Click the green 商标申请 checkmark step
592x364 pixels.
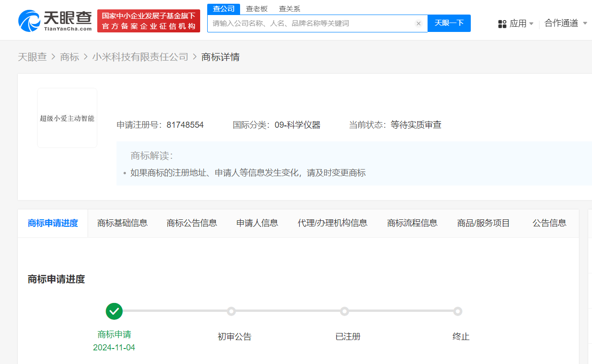(114, 311)
